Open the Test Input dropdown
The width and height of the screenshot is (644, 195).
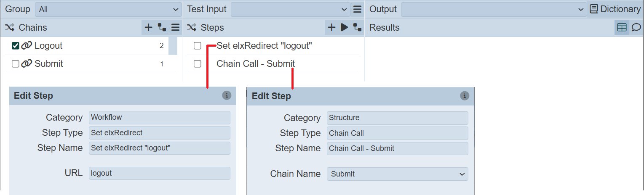tap(290, 9)
